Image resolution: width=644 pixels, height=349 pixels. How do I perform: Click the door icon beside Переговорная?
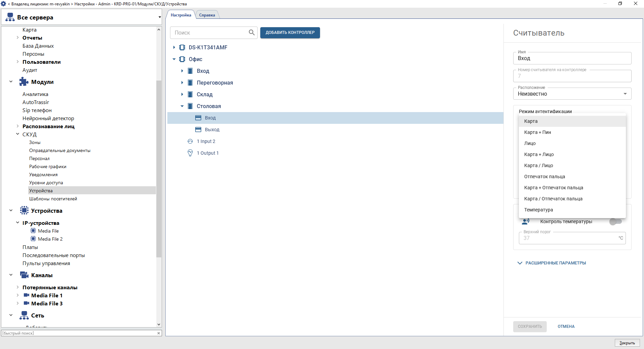point(190,83)
